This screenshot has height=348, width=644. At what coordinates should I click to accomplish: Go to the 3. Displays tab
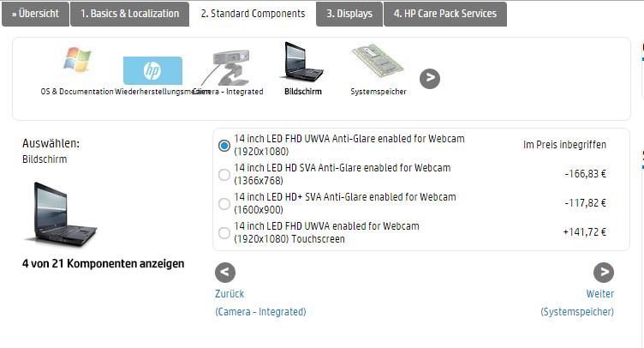click(349, 14)
